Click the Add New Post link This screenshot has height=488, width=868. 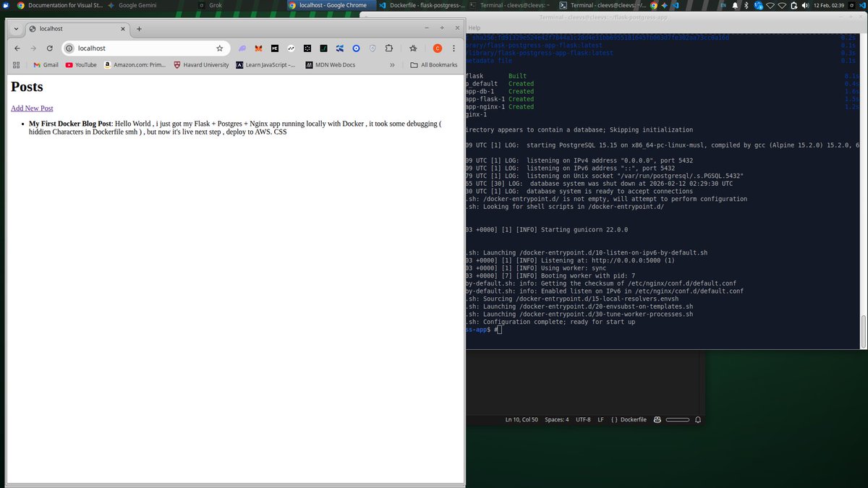[32, 108]
